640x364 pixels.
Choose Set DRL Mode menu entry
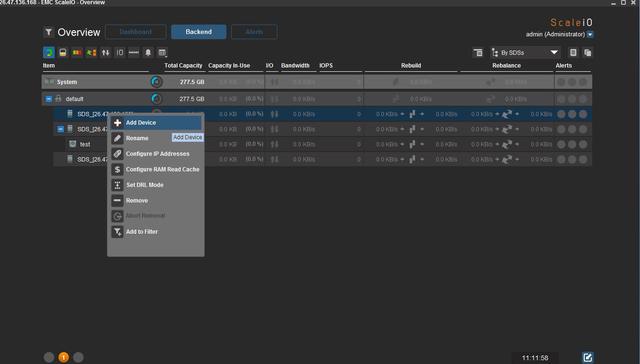coord(156,185)
